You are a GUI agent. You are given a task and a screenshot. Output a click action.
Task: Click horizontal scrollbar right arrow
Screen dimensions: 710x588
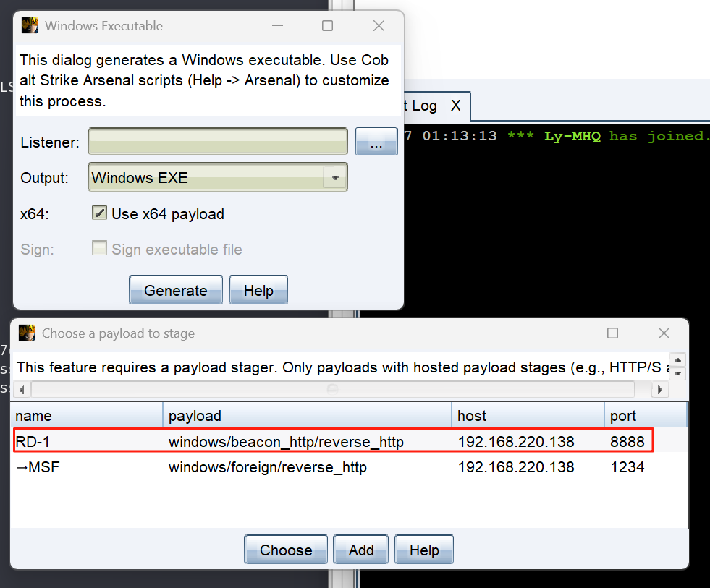(x=660, y=389)
